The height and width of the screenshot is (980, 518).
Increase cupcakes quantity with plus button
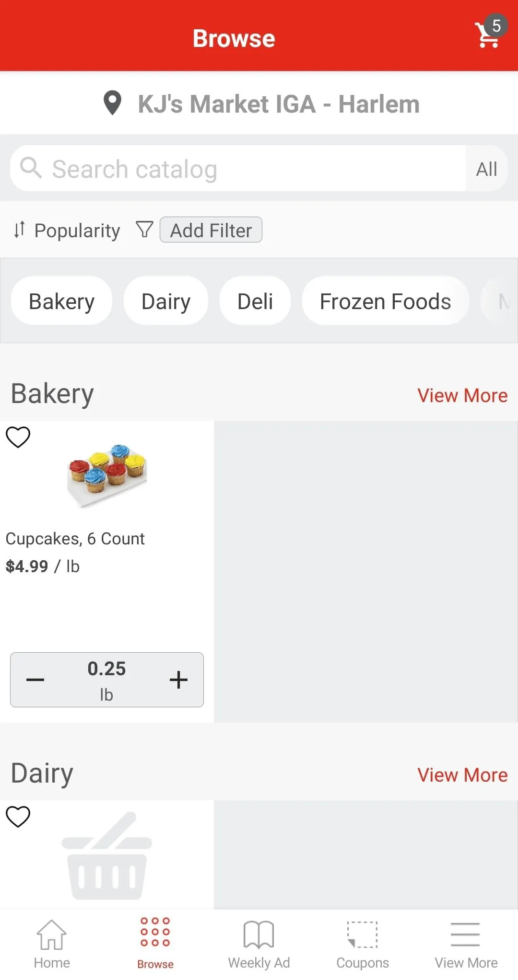coord(178,680)
